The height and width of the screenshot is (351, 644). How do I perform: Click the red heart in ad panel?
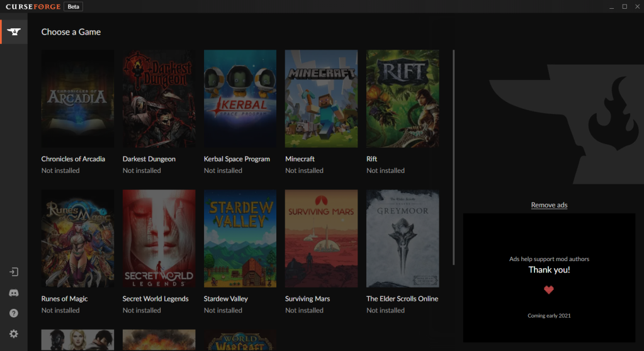549,290
